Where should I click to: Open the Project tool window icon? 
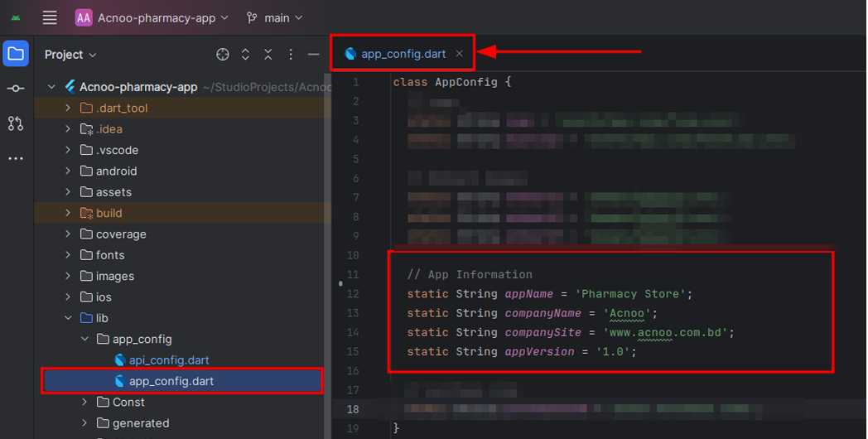pyautogui.click(x=16, y=55)
